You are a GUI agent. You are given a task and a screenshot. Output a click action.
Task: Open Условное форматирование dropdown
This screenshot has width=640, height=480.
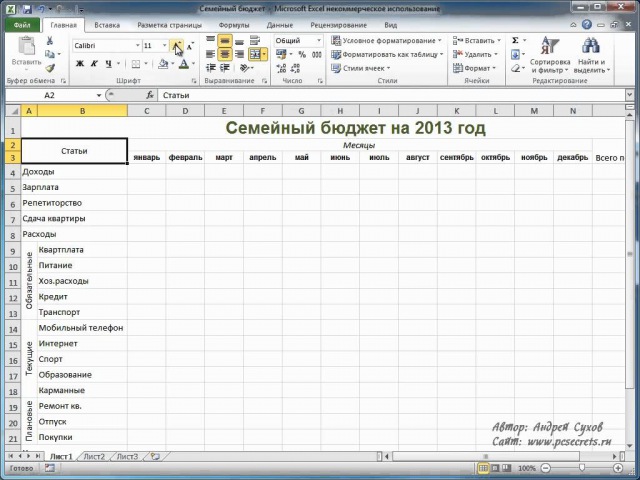[x=387, y=40]
